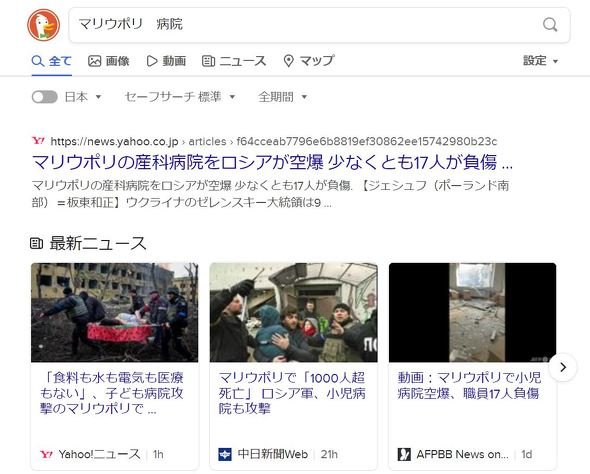Click the next arrow on news carousel
Screen dimensions: 590x474
click(563, 367)
